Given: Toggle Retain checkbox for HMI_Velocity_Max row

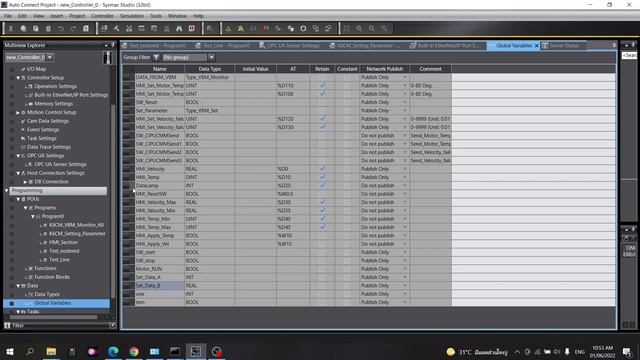Looking at the screenshot, I should click(322, 202).
